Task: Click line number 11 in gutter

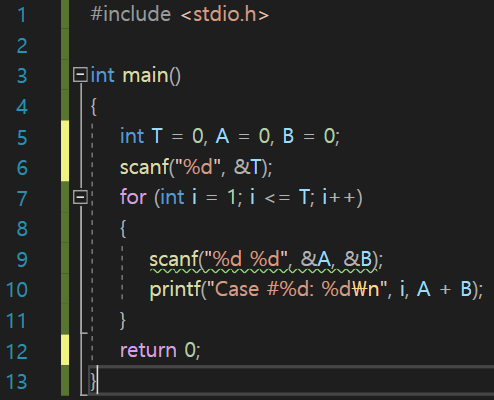Action: pyautogui.click(x=16, y=321)
